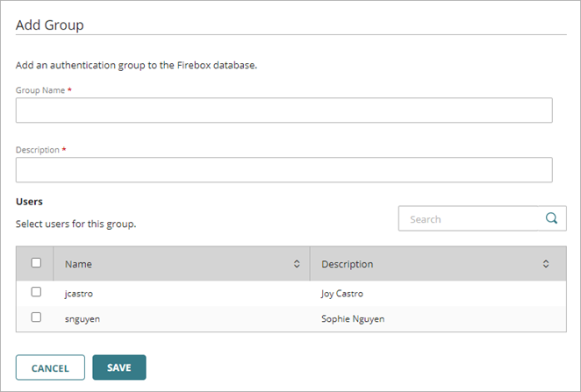Check the box for user jcastro

36,292
